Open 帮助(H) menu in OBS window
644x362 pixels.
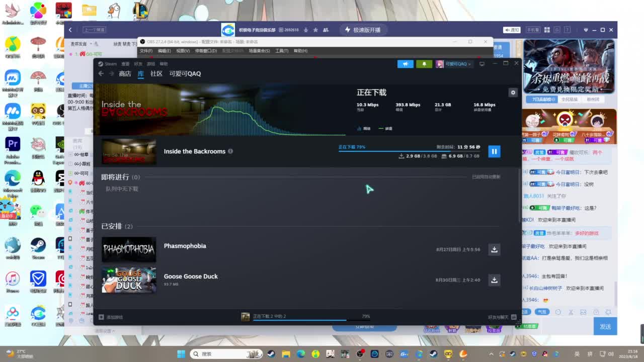click(300, 51)
